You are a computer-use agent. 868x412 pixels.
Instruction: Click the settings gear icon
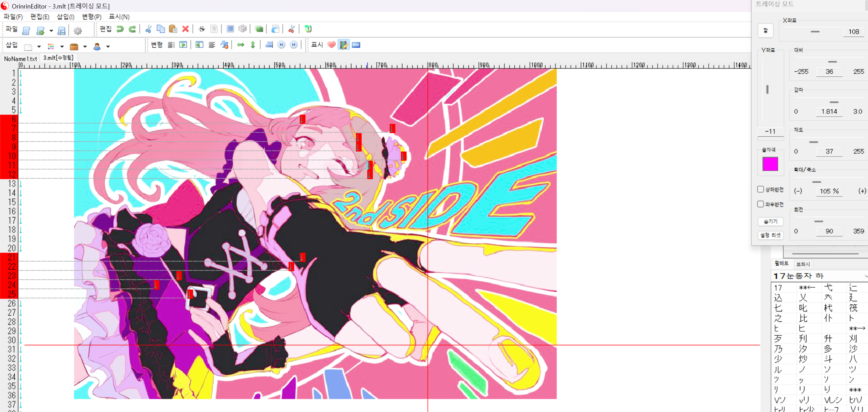(x=78, y=31)
